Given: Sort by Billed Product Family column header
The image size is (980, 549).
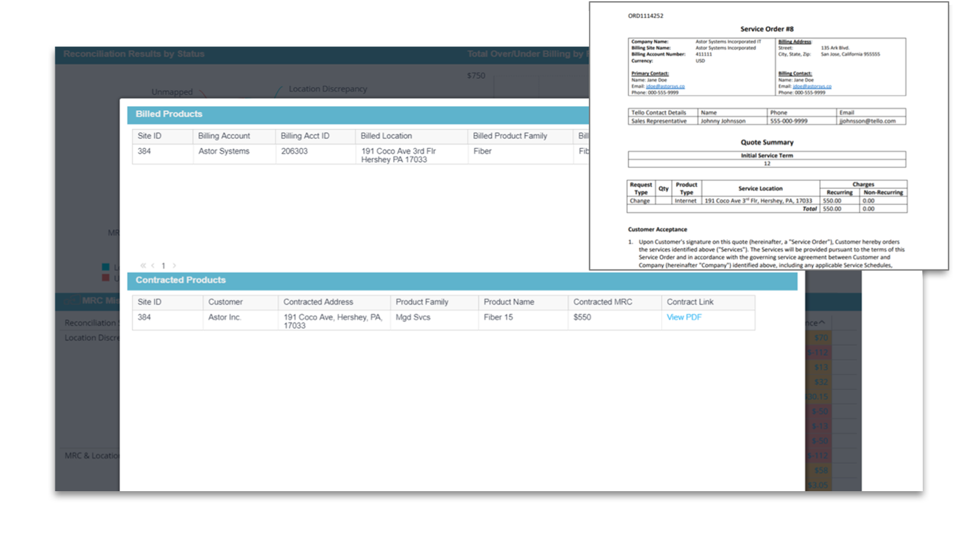Looking at the screenshot, I should click(x=520, y=136).
